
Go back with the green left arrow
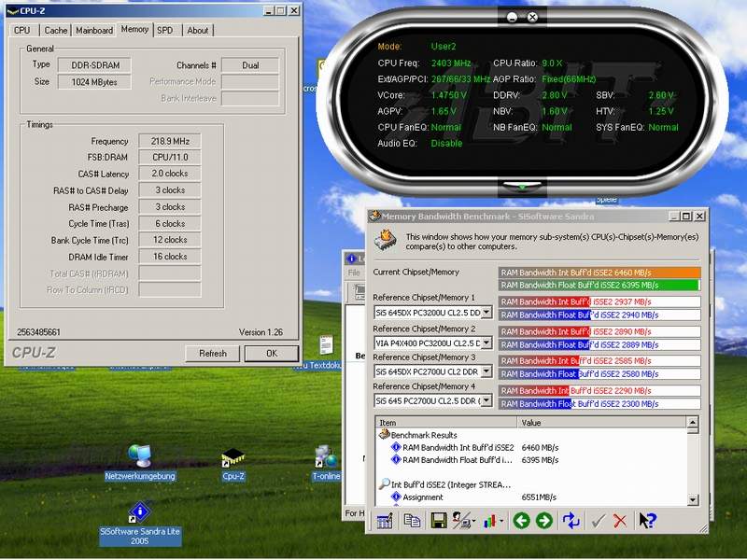521,521
